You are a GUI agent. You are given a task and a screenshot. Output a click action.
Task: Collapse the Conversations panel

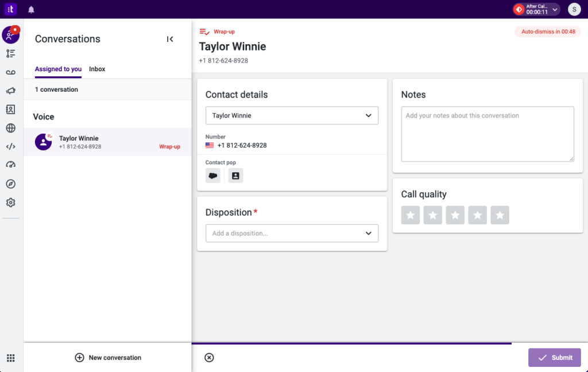coord(170,39)
